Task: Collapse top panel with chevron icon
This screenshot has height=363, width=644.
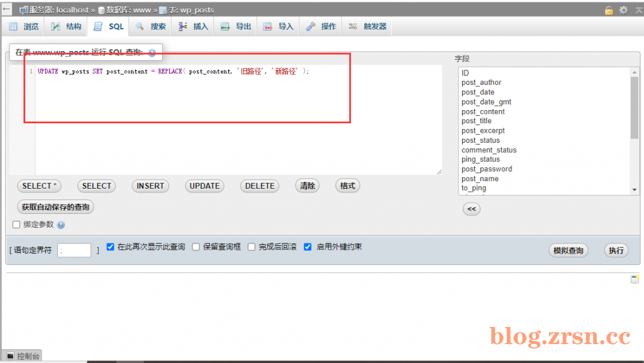Action: 639,10
